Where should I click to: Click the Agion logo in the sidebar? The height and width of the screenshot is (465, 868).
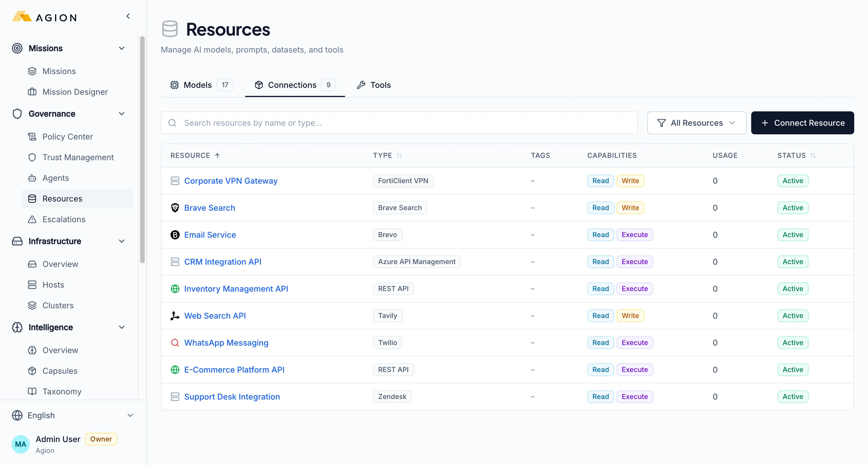(x=43, y=17)
